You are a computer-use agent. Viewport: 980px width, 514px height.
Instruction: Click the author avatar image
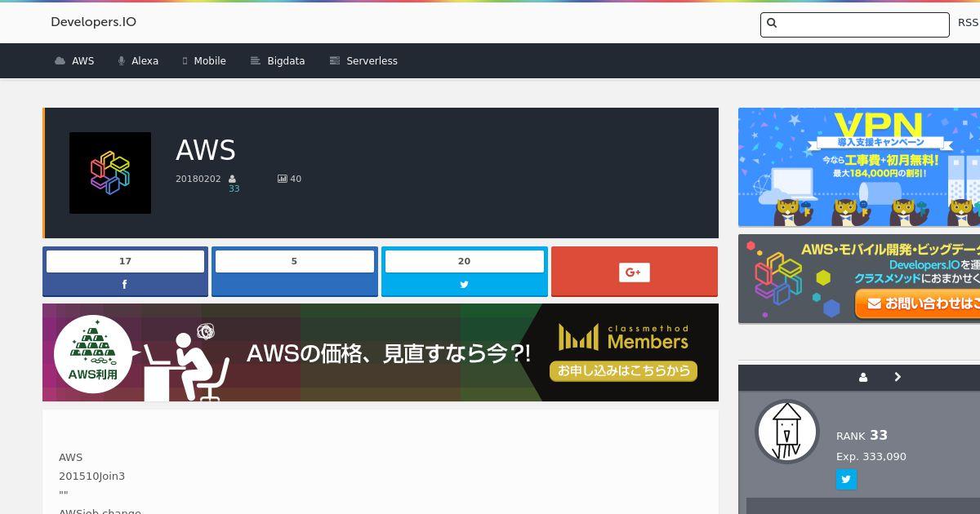(787, 432)
